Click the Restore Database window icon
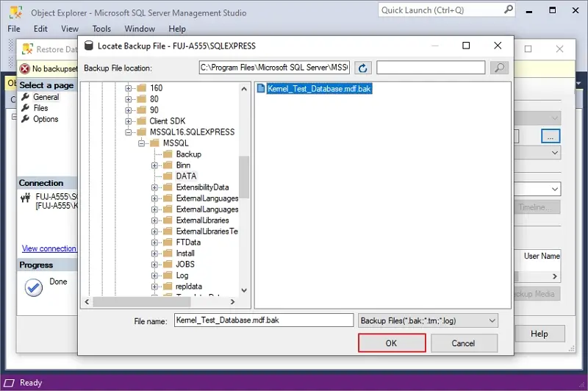 click(27, 49)
